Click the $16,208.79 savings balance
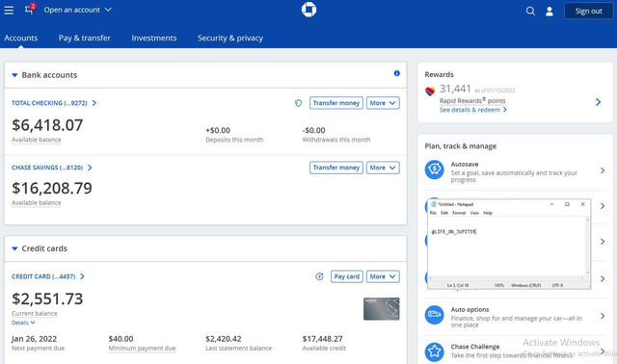The image size is (617, 364). click(51, 189)
